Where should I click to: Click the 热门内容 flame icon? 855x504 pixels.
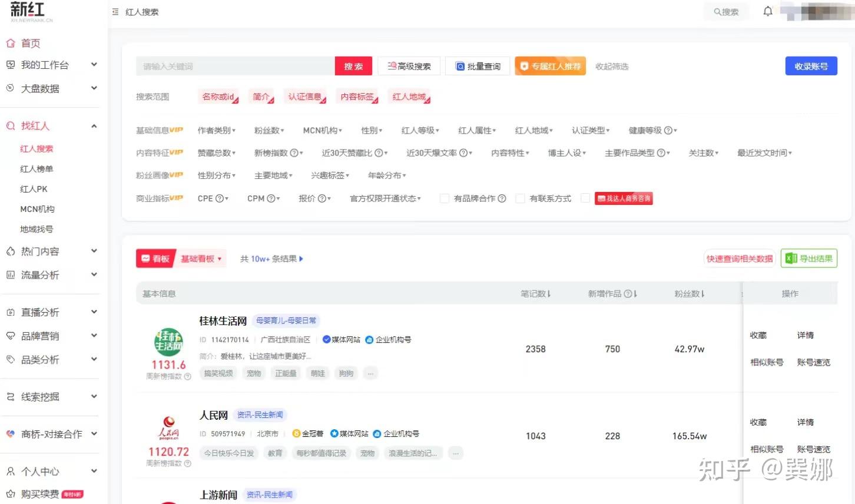tap(10, 251)
